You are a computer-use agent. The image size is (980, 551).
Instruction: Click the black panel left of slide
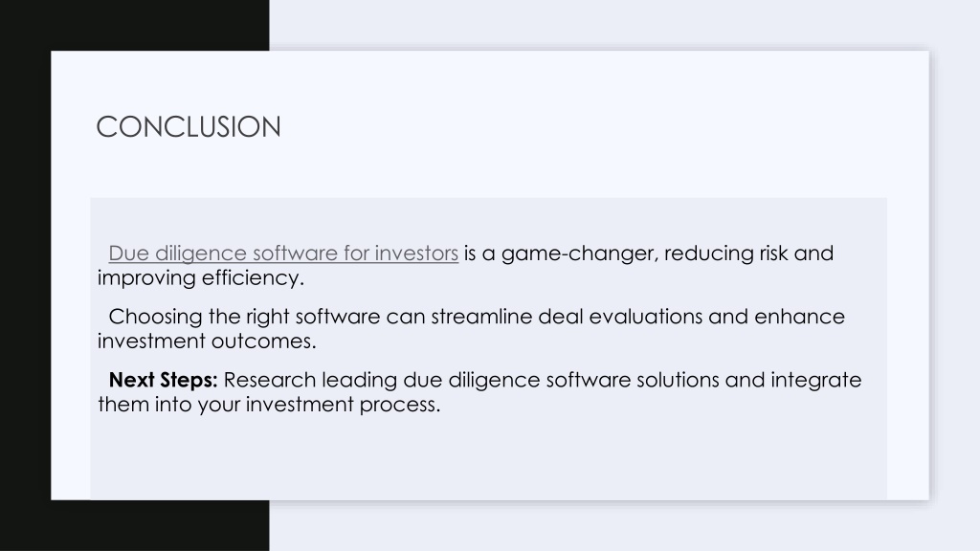(25, 275)
